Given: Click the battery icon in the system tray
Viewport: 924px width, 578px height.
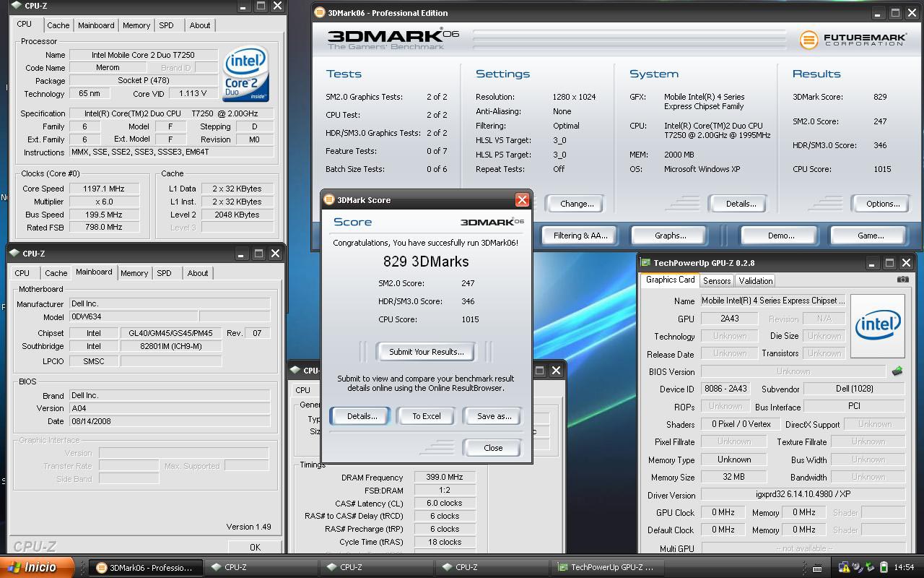Looking at the screenshot, I should pos(883,567).
